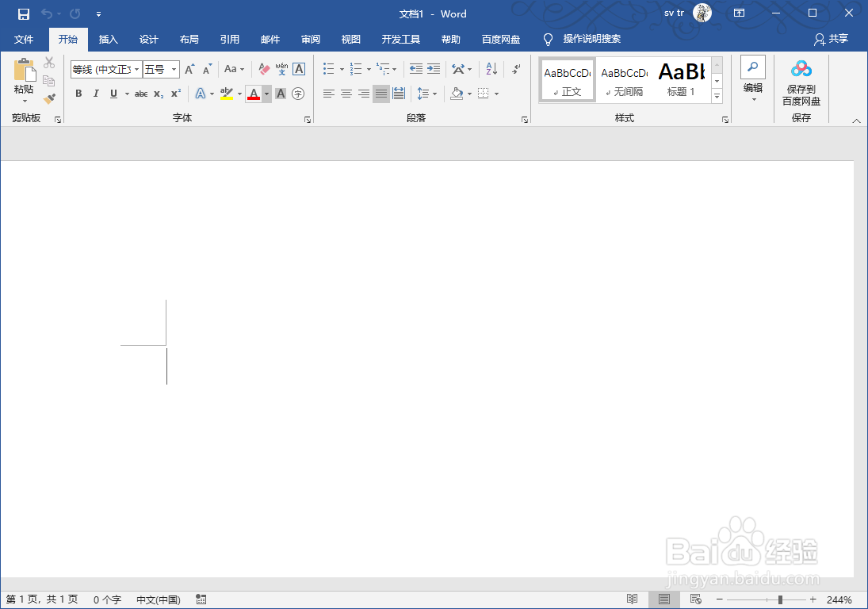Toggle the Justify alignment button
The width and height of the screenshot is (868, 609).
pyautogui.click(x=381, y=94)
